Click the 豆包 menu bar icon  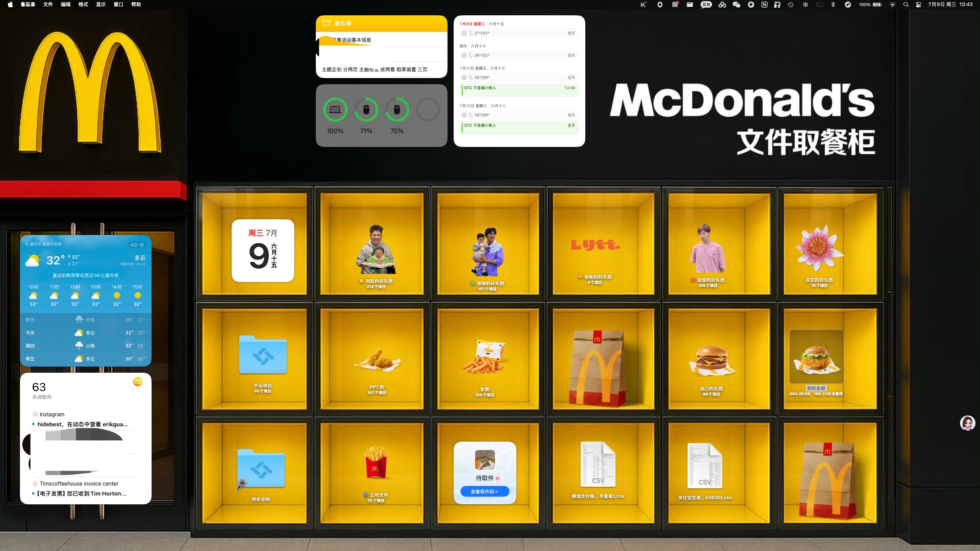click(706, 5)
